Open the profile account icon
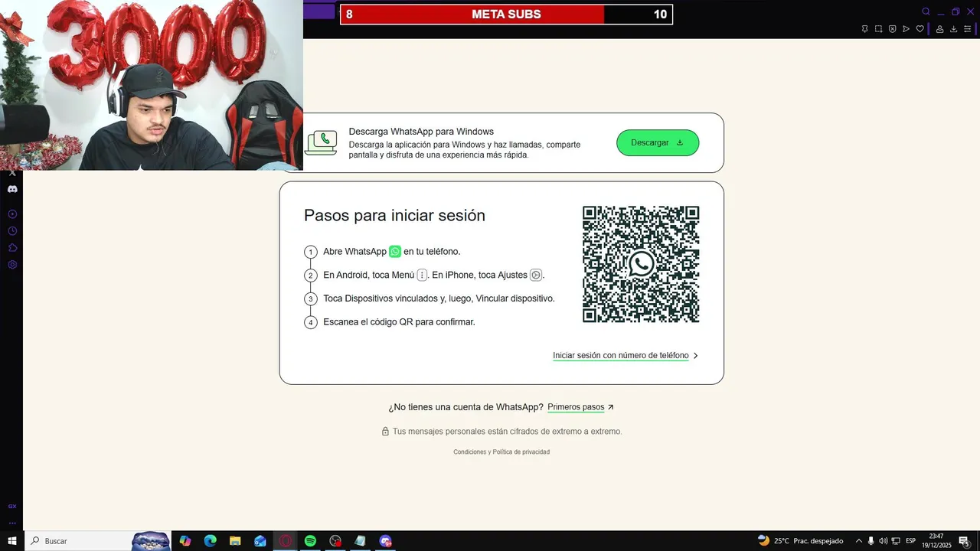Image resolution: width=980 pixels, height=551 pixels. click(939, 29)
